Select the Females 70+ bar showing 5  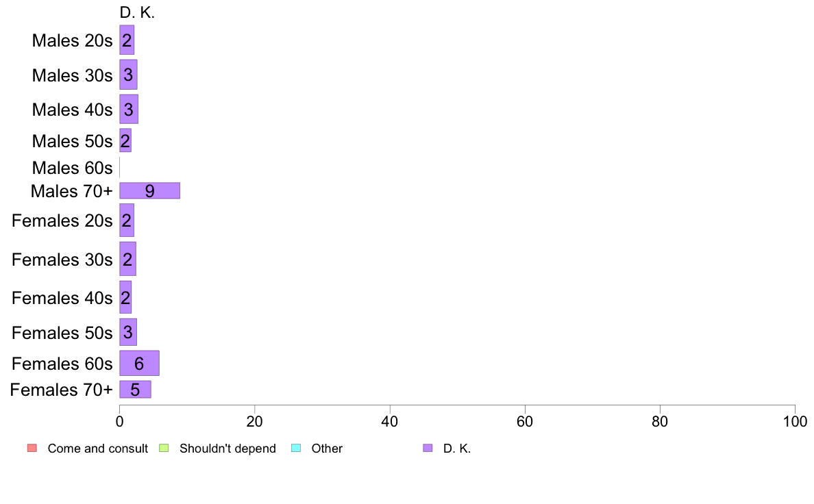click(135, 389)
